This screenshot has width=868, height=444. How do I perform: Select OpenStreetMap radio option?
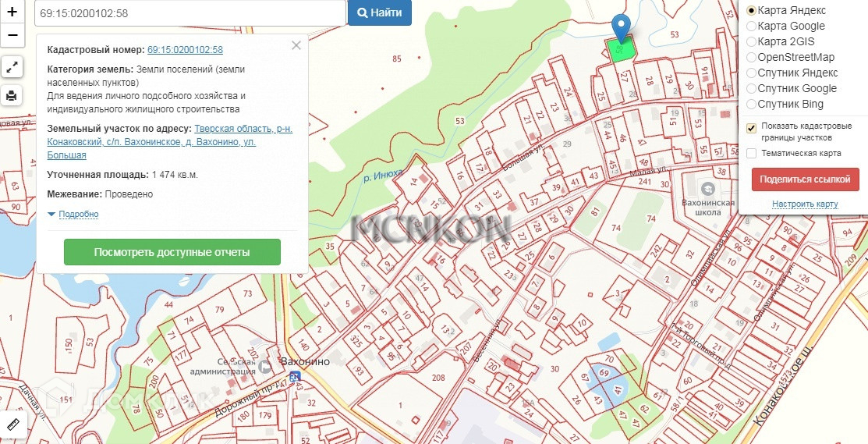click(x=751, y=57)
